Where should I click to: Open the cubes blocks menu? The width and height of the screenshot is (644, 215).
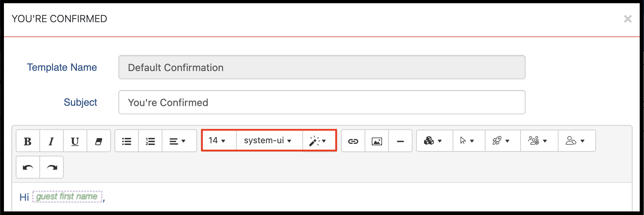click(x=435, y=141)
